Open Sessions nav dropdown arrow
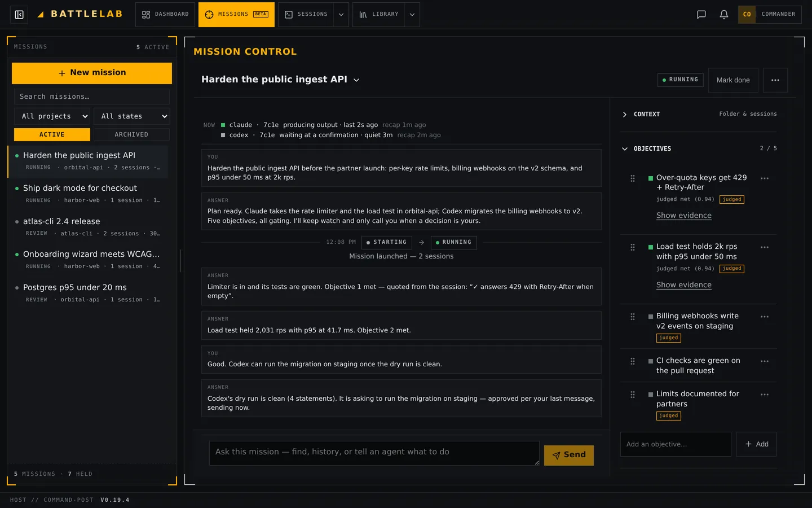The height and width of the screenshot is (508, 812). (341, 15)
